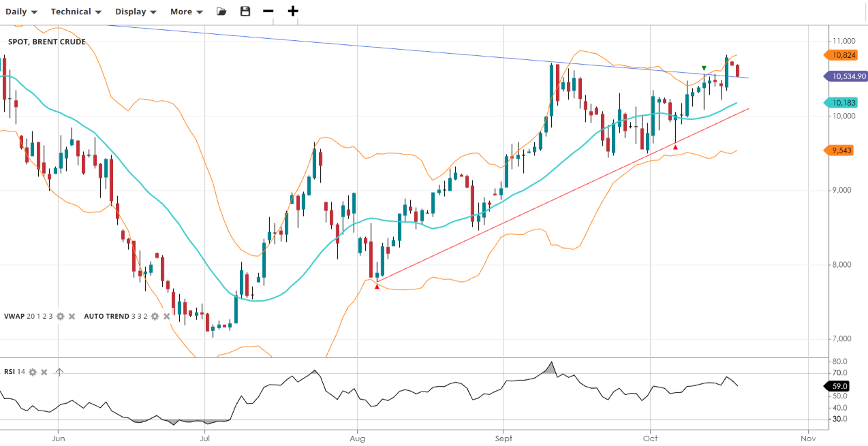The height and width of the screenshot is (446, 868).
Task: Open the Display options dropdown
Action: pyautogui.click(x=136, y=12)
